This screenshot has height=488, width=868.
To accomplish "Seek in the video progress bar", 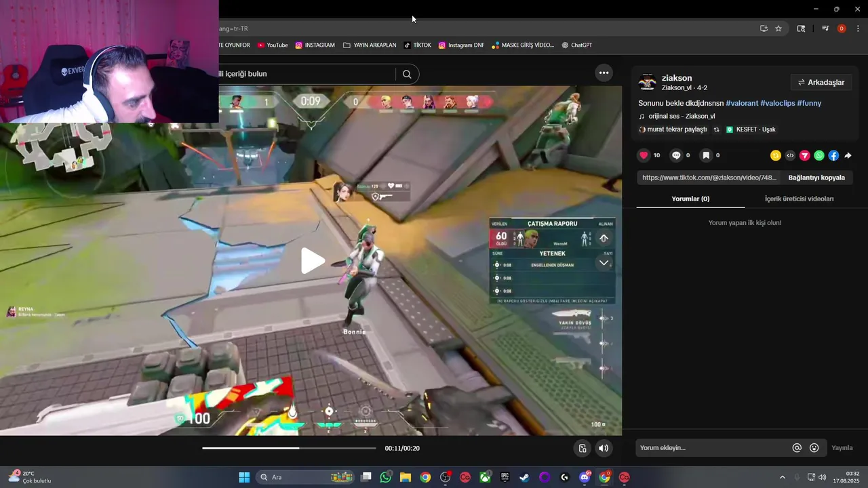I will point(289,448).
